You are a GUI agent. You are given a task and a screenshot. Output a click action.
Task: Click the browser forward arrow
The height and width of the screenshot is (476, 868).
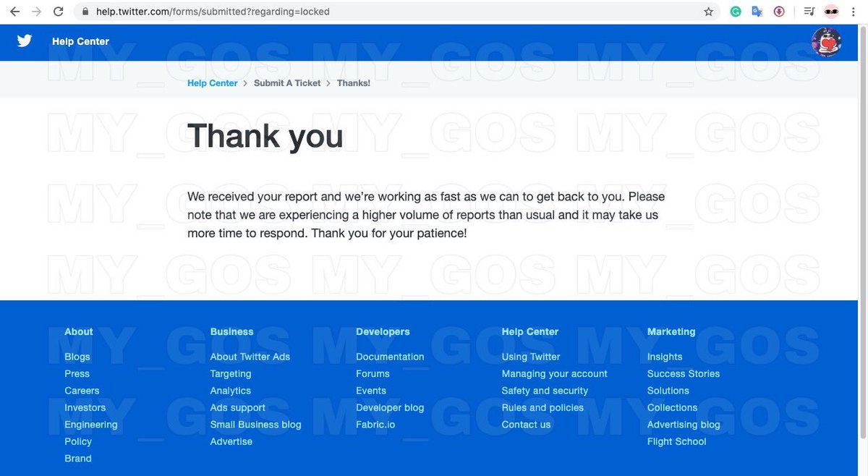point(36,12)
